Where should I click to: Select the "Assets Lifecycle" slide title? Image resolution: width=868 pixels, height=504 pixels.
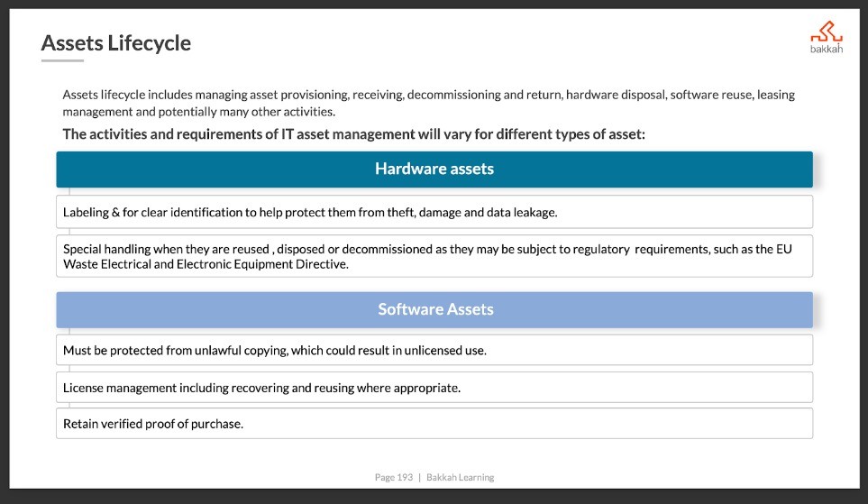[x=116, y=42]
